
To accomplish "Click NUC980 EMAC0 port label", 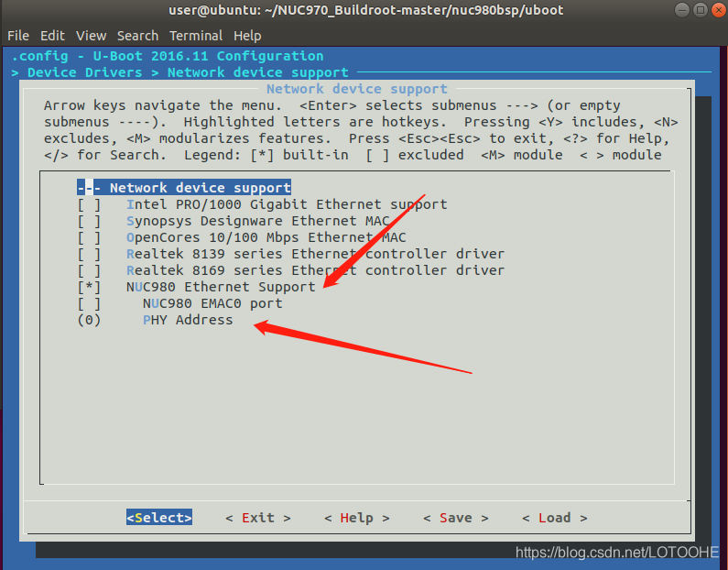I will tap(212, 303).
